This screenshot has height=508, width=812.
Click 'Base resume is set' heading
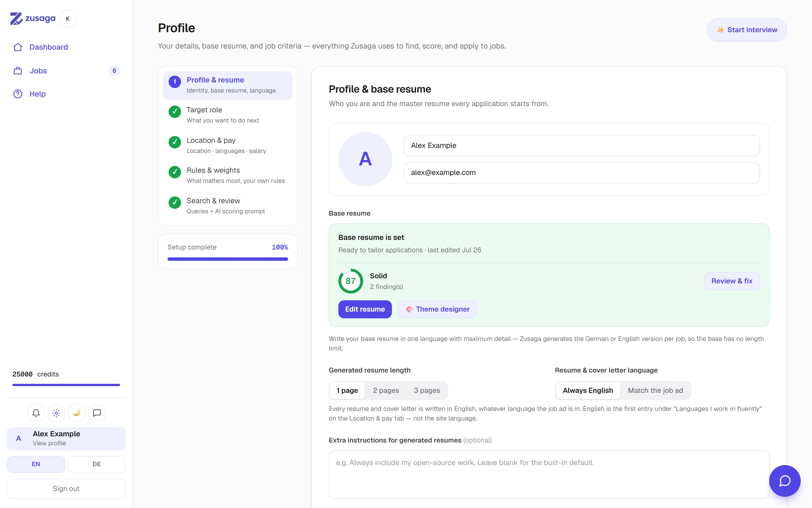(x=371, y=237)
